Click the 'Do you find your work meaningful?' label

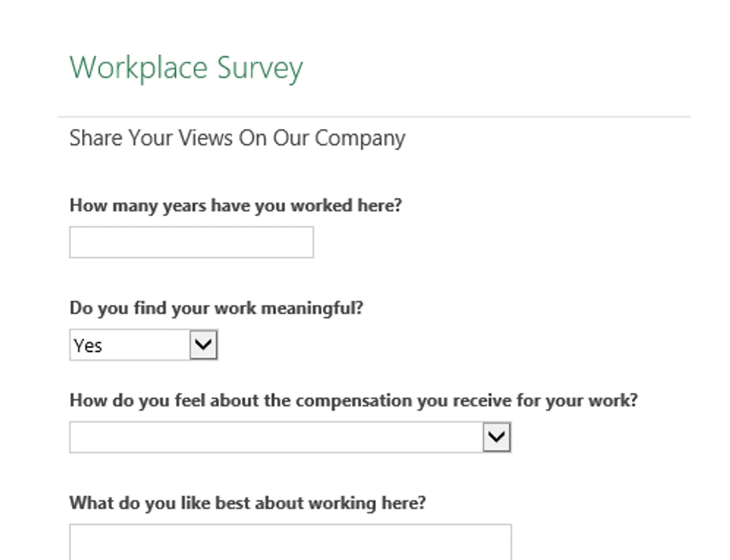(215, 308)
